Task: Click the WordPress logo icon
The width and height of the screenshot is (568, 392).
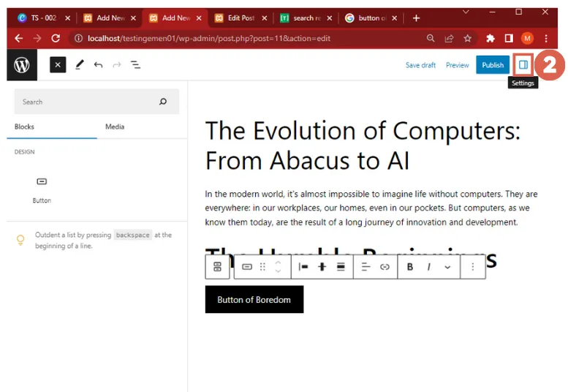Action: (22, 65)
